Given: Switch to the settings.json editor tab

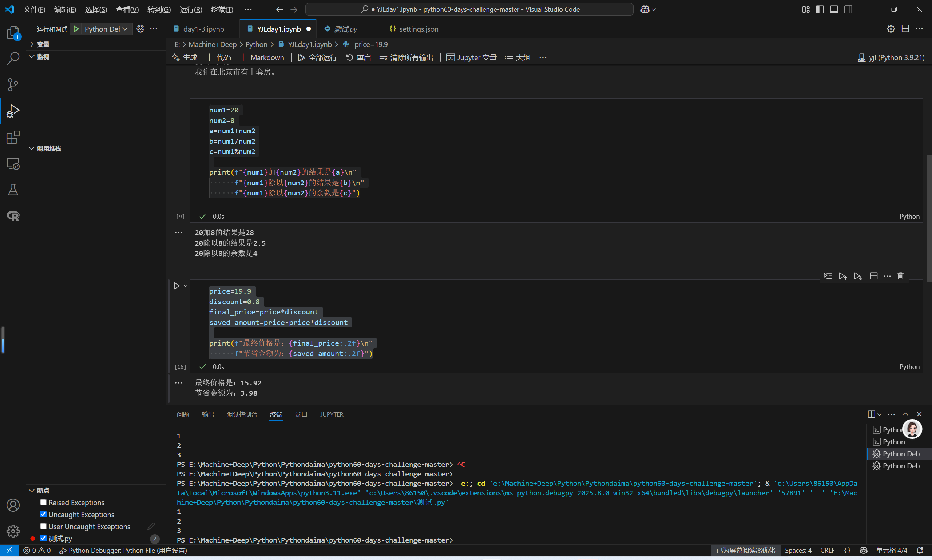Looking at the screenshot, I should click(418, 29).
